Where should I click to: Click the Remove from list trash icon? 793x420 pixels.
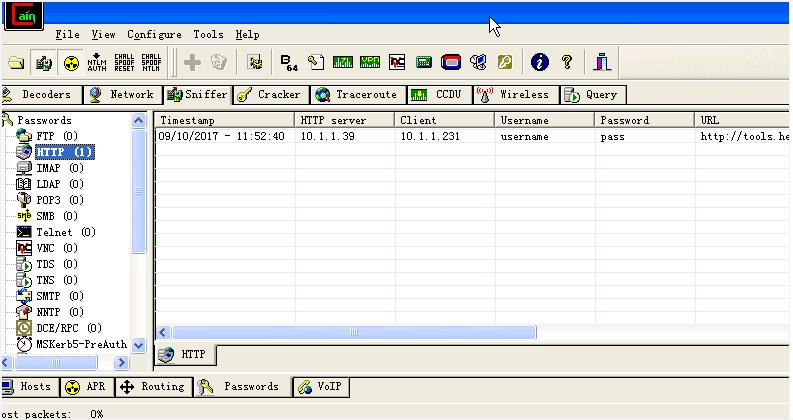(218, 63)
